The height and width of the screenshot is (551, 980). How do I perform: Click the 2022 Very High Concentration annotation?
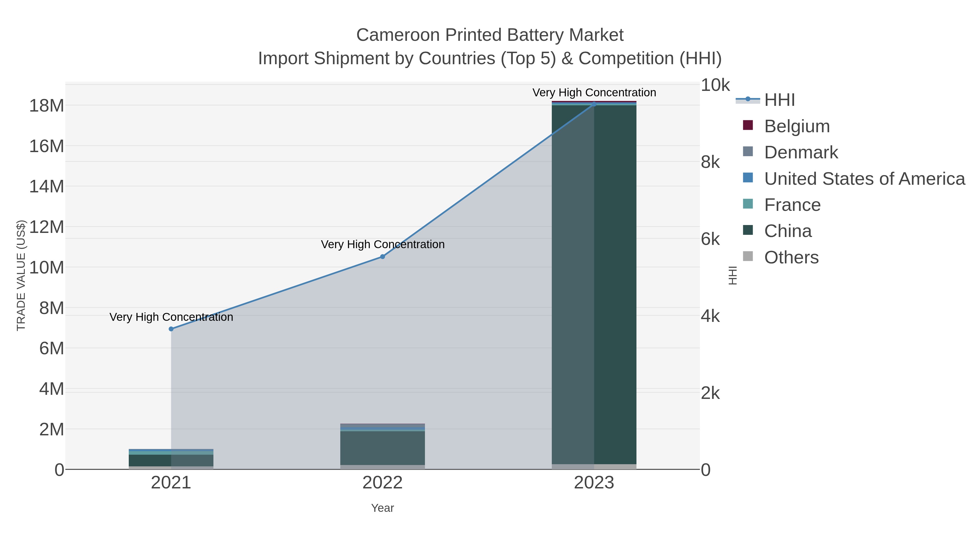(383, 245)
